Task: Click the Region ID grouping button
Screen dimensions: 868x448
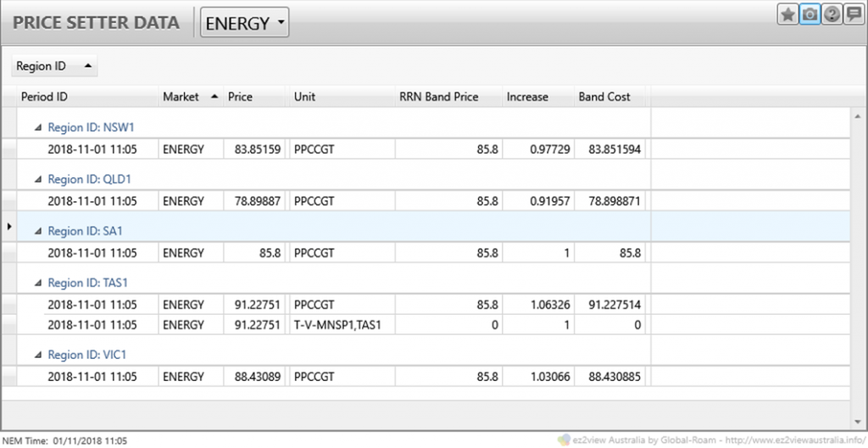Action: 54,66
